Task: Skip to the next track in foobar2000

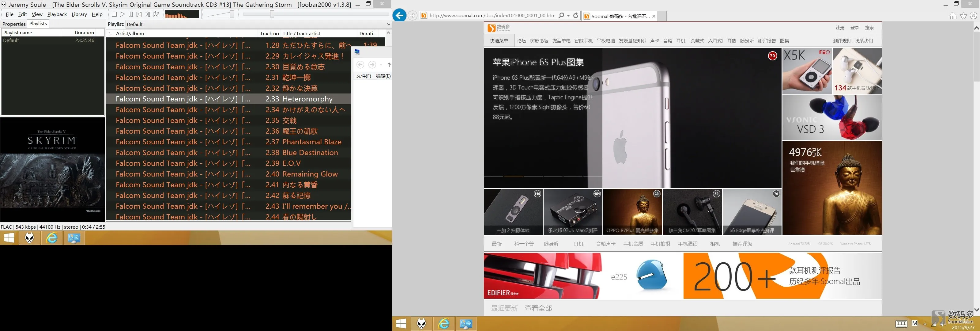Action: (148, 14)
